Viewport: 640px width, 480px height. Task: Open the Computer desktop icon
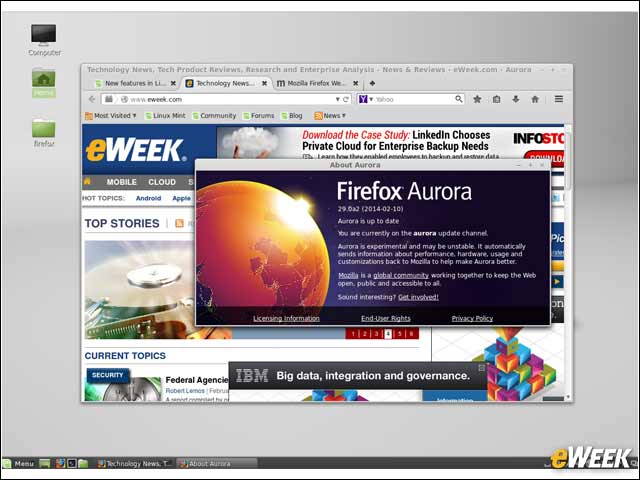coord(44,40)
